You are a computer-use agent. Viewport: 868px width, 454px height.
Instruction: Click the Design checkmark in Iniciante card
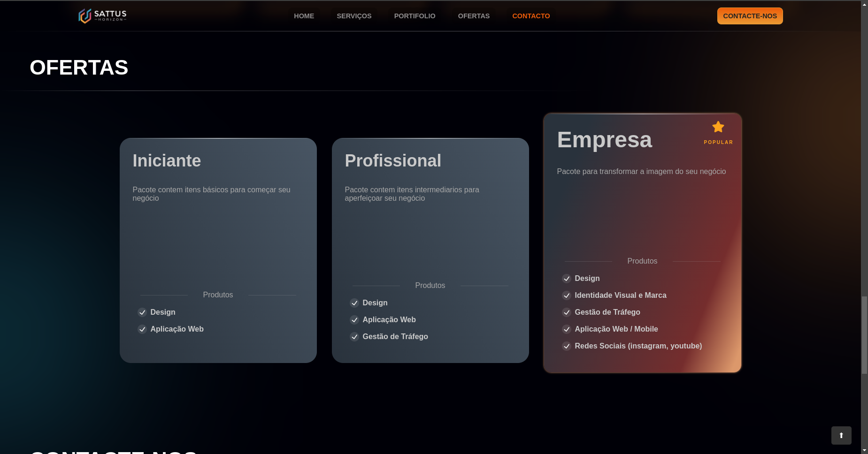point(142,312)
